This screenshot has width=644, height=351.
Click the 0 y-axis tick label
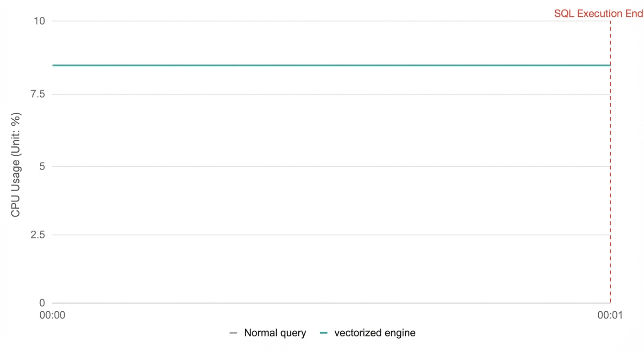(x=43, y=303)
